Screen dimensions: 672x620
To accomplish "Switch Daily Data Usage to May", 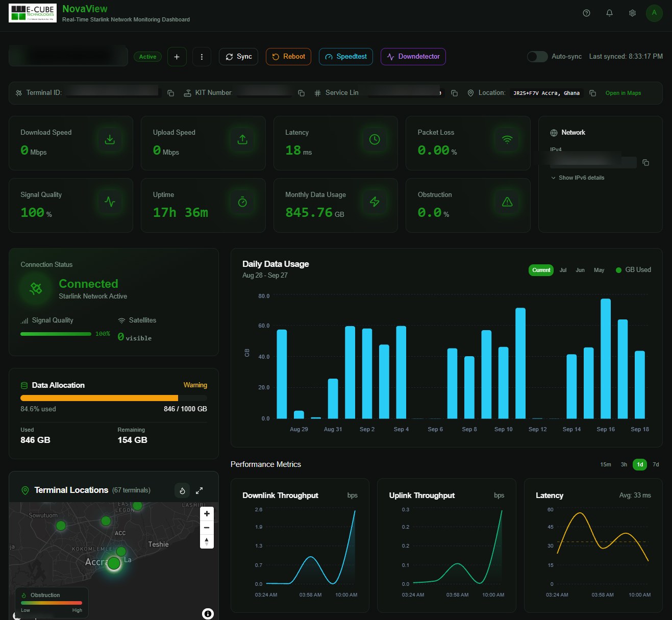I will pyautogui.click(x=599, y=270).
